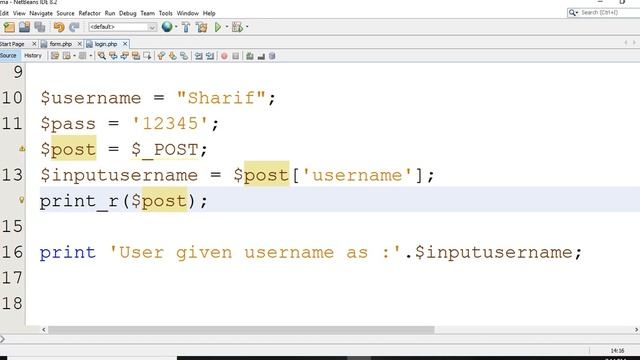Select the login.php tab
This screenshot has width=640, height=360.
106,44
